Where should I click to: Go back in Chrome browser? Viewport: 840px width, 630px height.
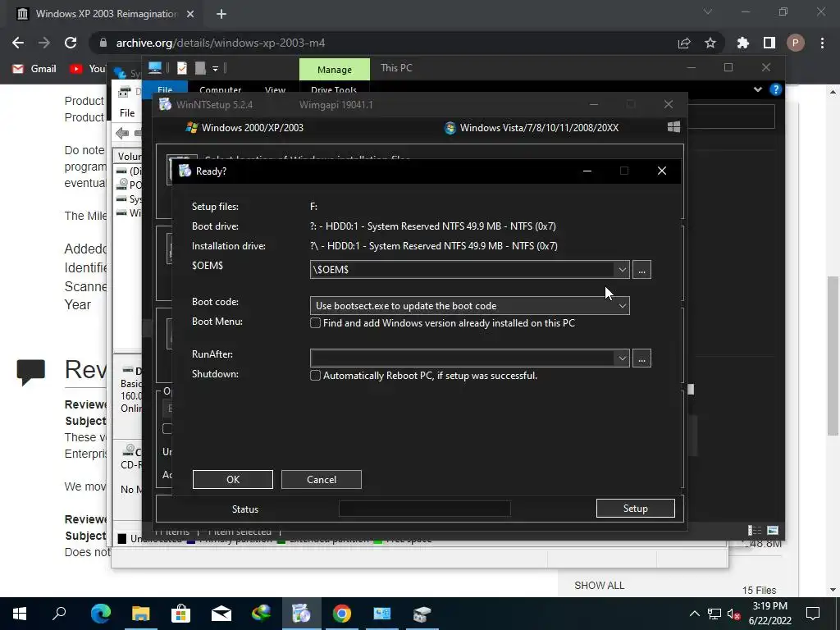coord(18,43)
